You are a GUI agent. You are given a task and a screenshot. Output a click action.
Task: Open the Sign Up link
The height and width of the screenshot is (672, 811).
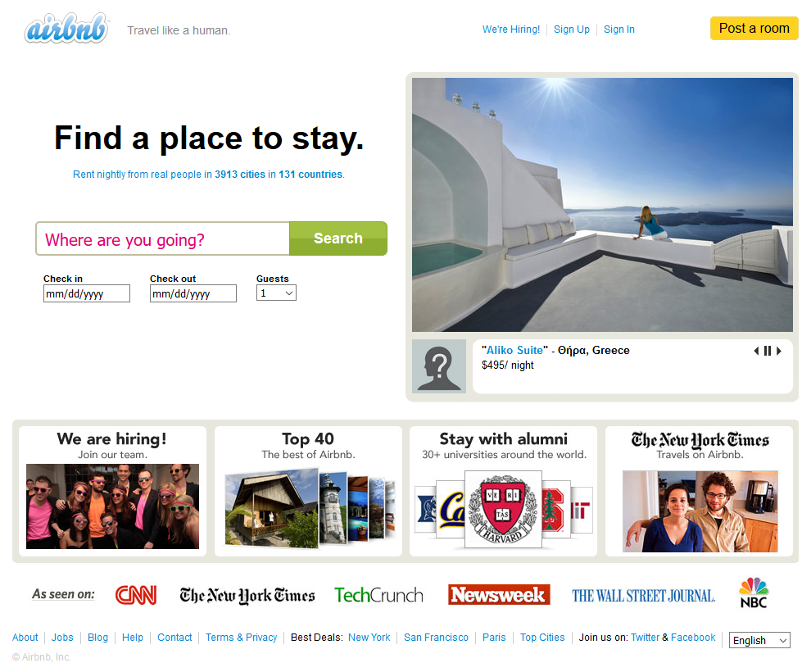point(571,30)
